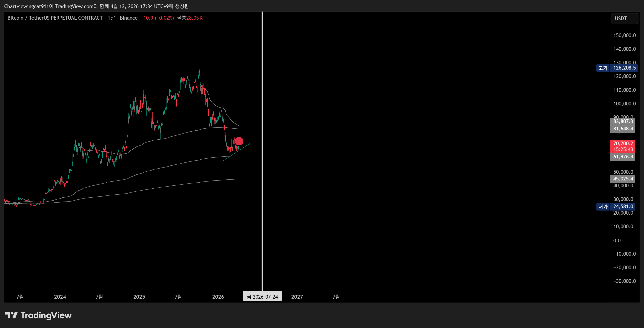Click the 81,648.4 moving average price tag
This screenshot has width=644, height=328.
click(x=623, y=129)
